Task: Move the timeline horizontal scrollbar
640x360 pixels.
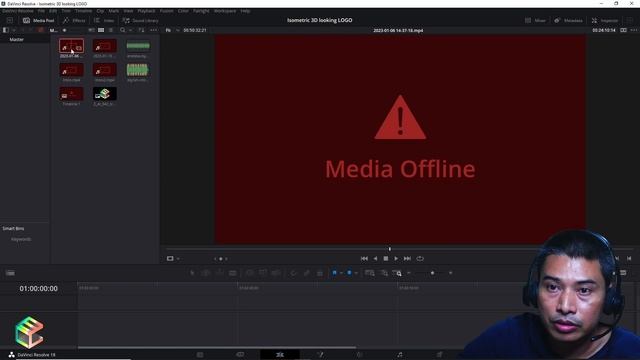Action: pyautogui.click(x=217, y=347)
